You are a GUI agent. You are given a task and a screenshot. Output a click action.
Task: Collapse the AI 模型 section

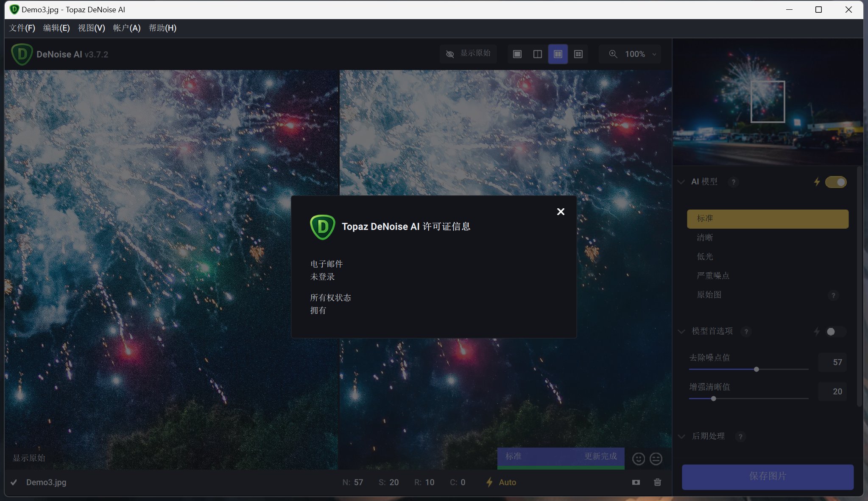coord(681,182)
